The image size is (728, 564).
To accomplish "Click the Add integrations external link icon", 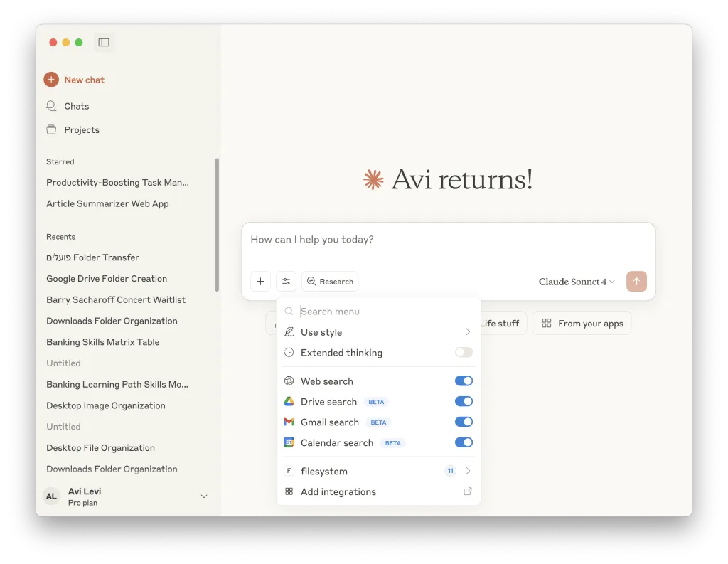I will click(468, 491).
